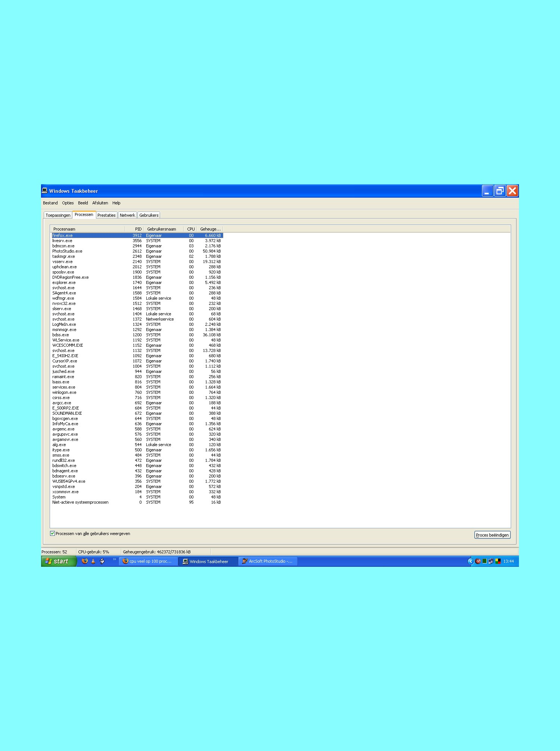Viewport: 560px width, 751px height.
Task: Show hidden tray icons arrow
Action: 470,561
